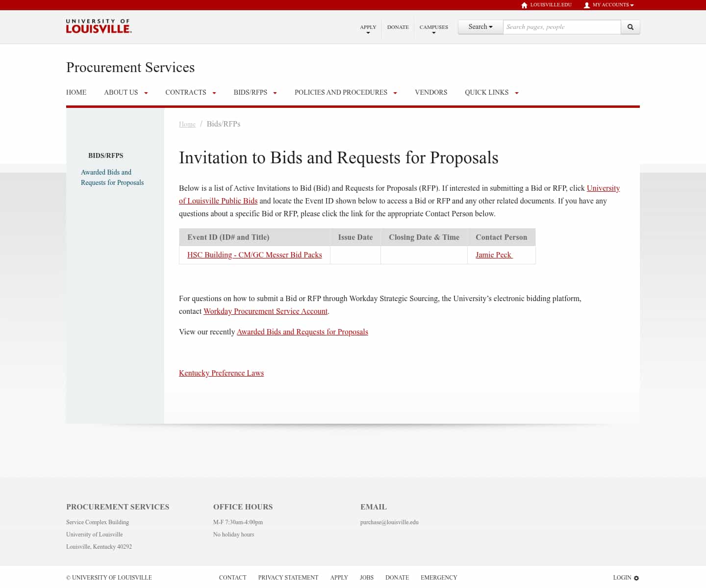The image size is (706, 588).
Task: Click the footer LOGIN link
Action: pyautogui.click(x=622, y=578)
